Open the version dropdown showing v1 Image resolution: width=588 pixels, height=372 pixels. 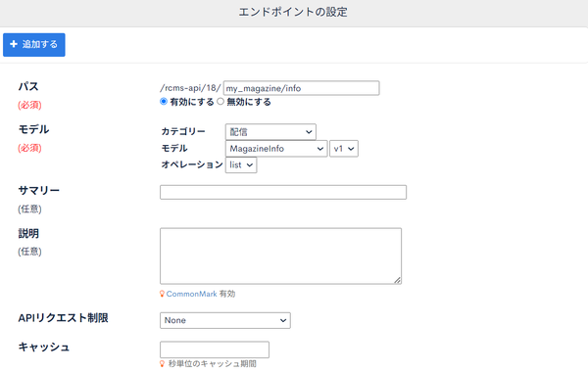[344, 149]
